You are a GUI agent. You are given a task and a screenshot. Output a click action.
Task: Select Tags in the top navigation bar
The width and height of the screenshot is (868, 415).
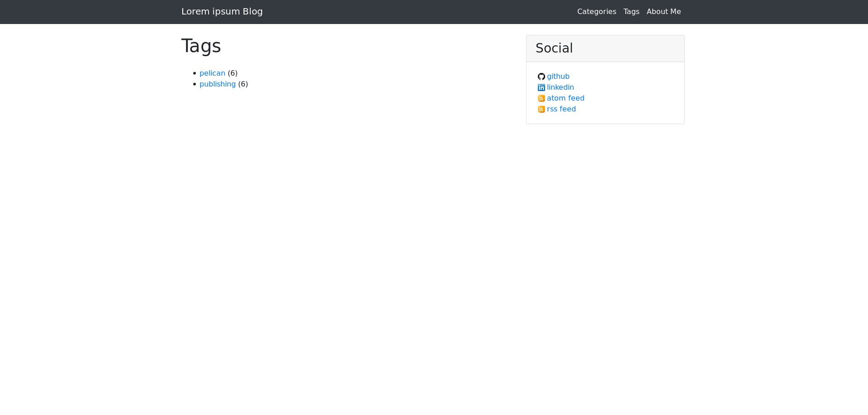coord(631,12)
